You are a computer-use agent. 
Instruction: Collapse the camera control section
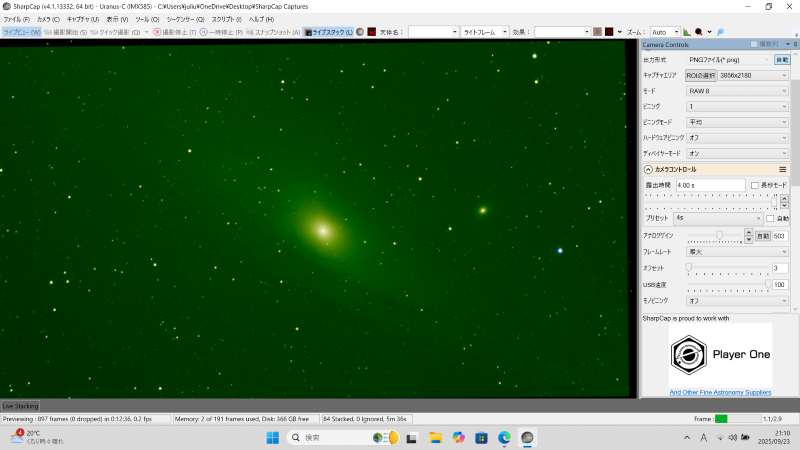point(648,170)
